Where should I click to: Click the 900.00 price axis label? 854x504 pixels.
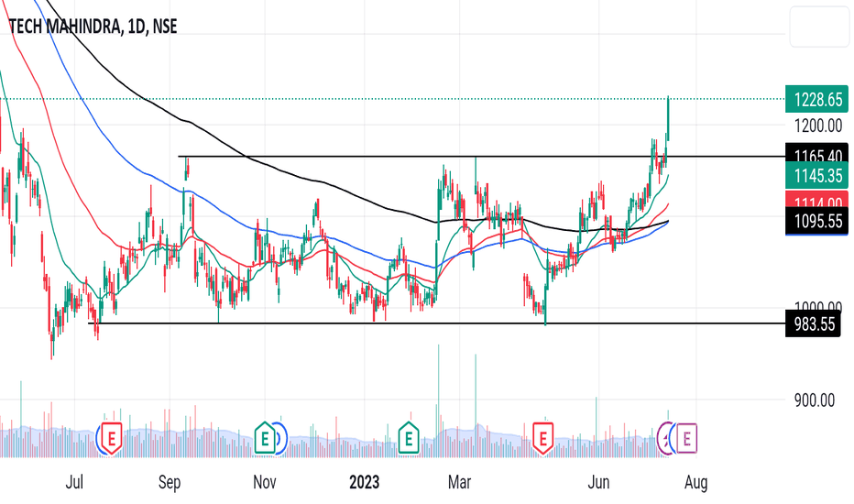point(815,400)
